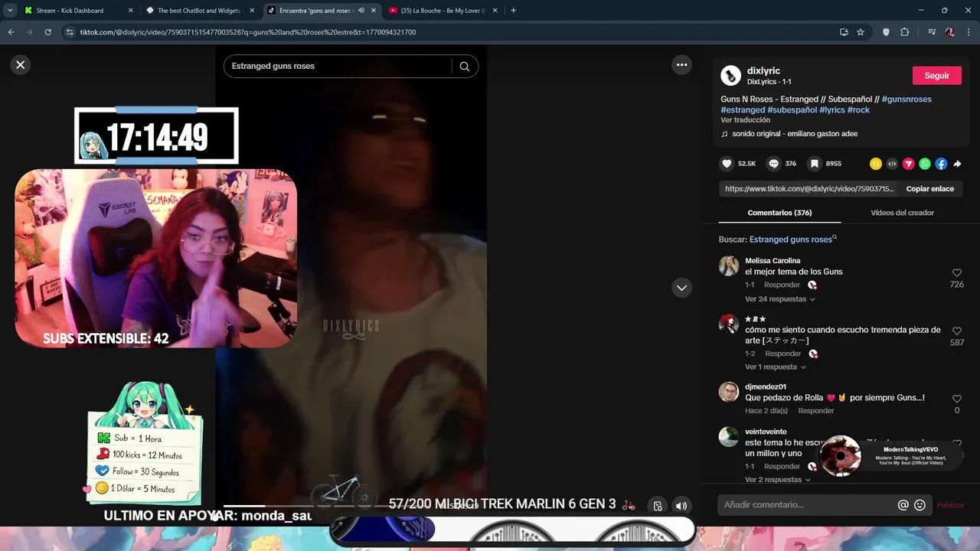Image resolution: width=980 pixels, height=551 pixels.
Task: Open the three-dots more options menu
Action: [x=681, y=65]
